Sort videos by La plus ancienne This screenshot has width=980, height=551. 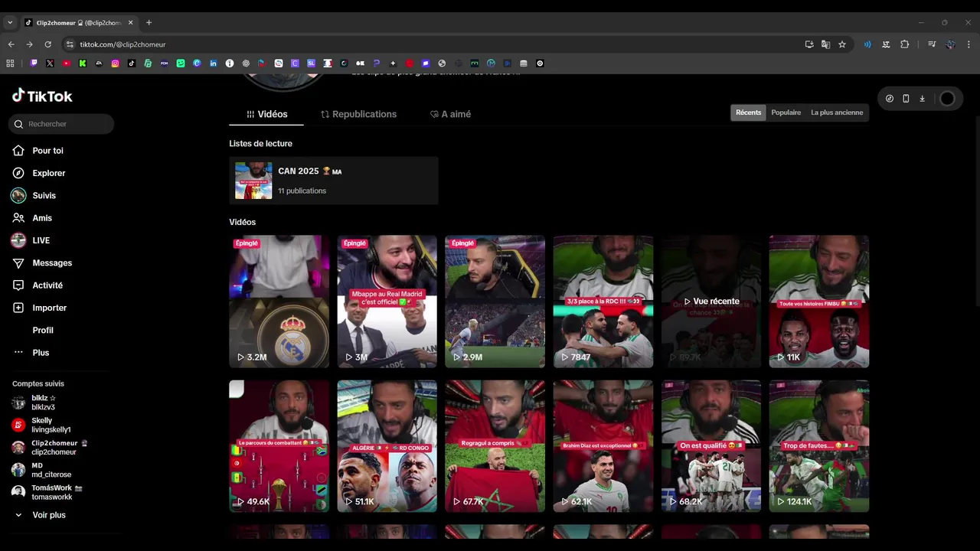click(x=837, y=112)
